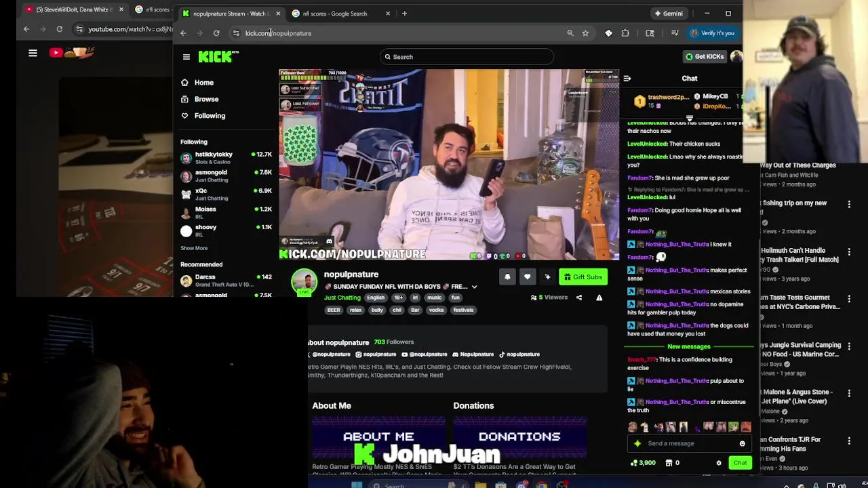Image resolution: width=868 pixels, height=488 pixels.
Task: Click Verify it's you profile button
Action: pyautogui.click(x=712, y=33)
